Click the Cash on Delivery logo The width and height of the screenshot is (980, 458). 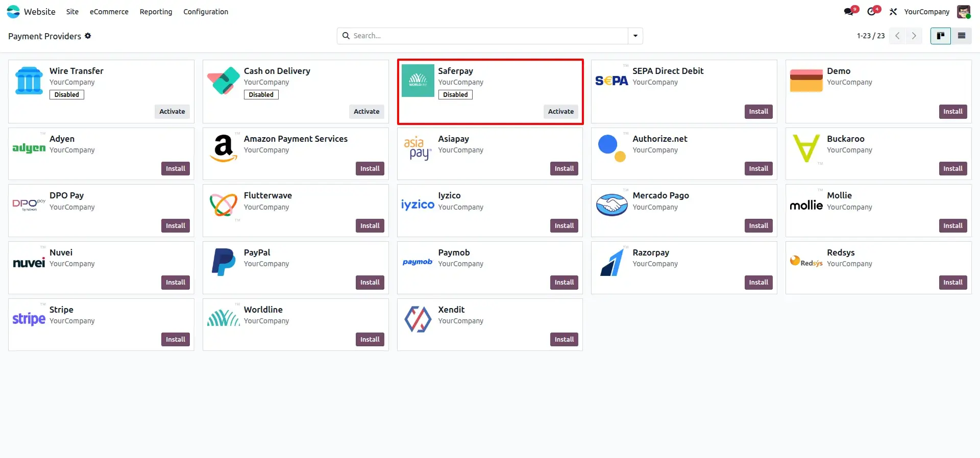(x=224, y=81)
